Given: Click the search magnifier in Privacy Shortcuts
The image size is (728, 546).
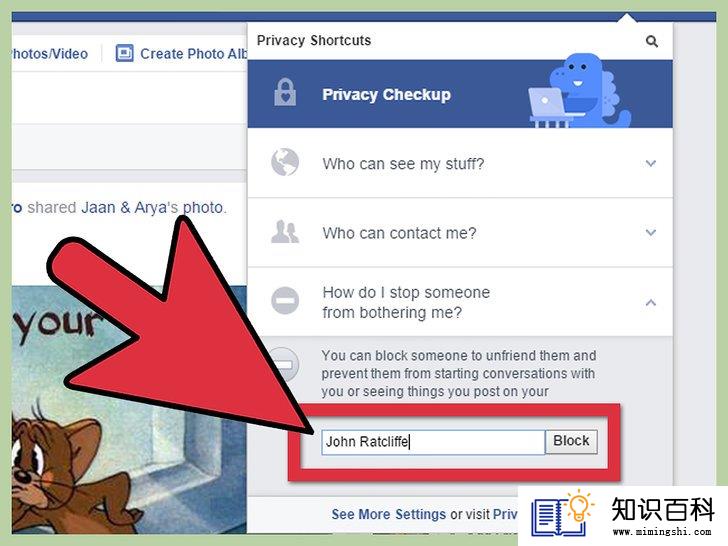Looking at the screenshot, I should click(x=652, y=41).
